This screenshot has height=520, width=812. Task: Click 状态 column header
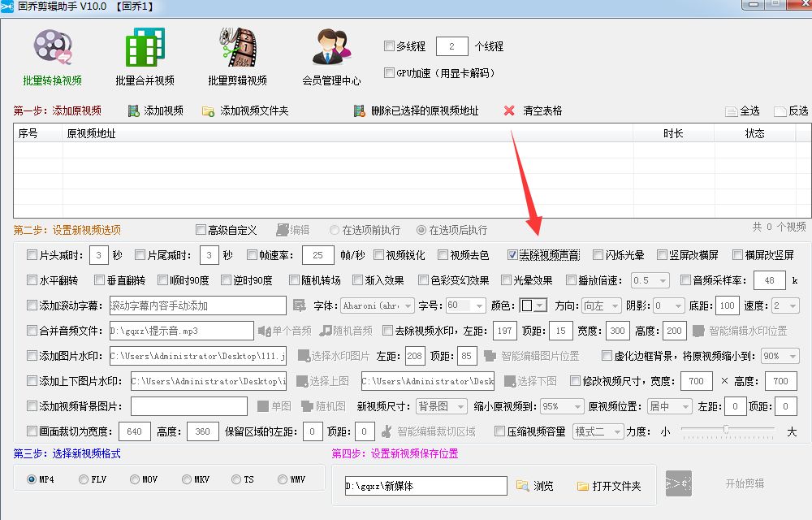pos(754,133)
